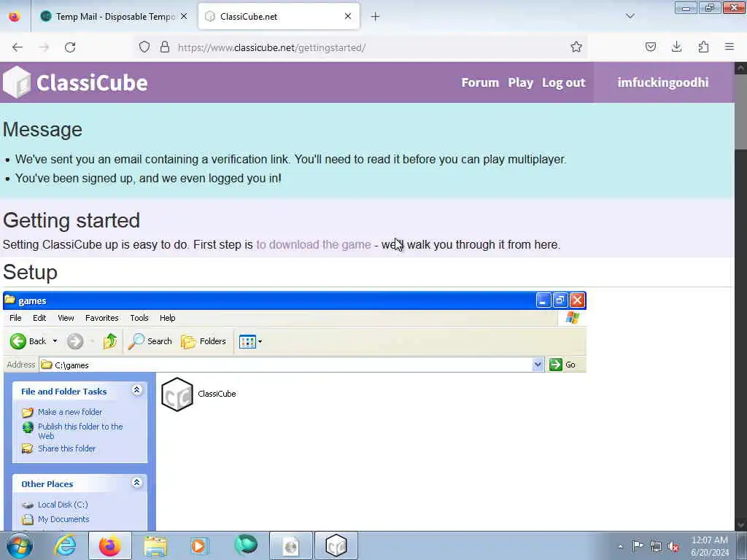Image resolution: width=747 pixels, height=560 pixels.
Task: Open the Play navigation link
Action: click(x=520, y=82)
